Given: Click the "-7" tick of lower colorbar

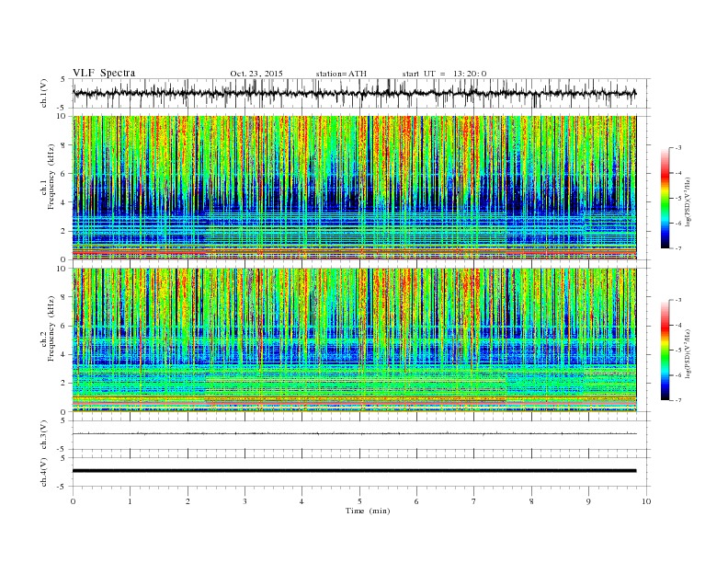Looking at the screenshot, I should click(677, 400).
